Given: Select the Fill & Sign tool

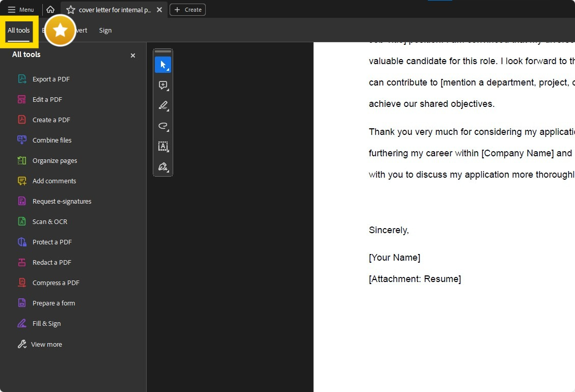Looking at the screenshot, I should click(39, 323).
